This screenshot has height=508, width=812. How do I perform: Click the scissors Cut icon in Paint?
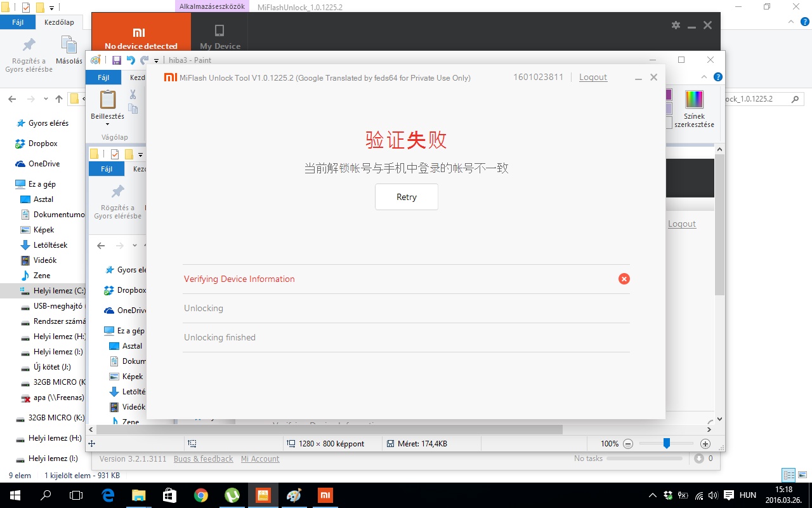point(133,94)
